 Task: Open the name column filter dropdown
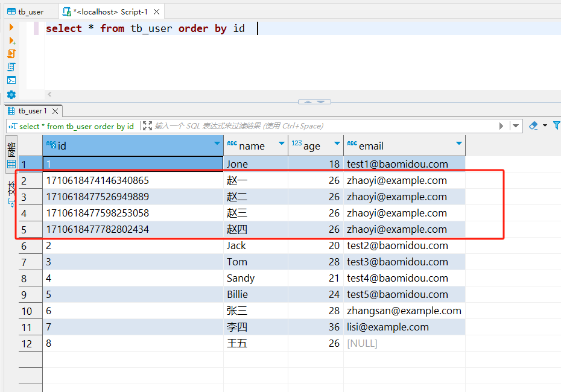tap(282, 144)
